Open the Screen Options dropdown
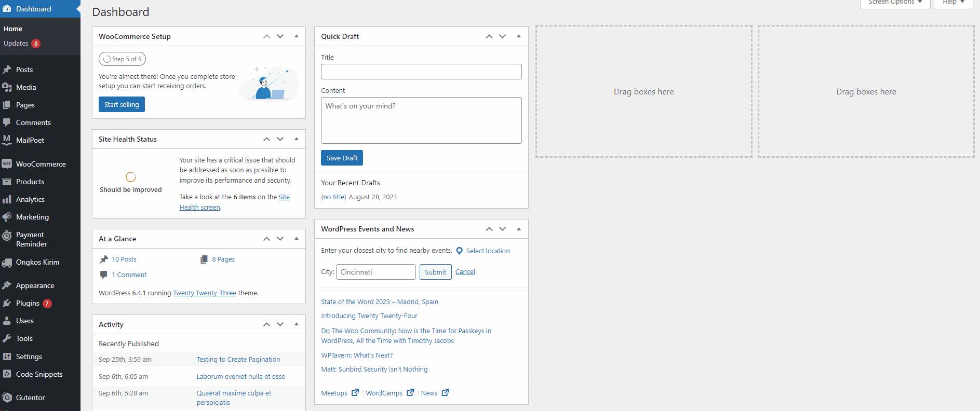 coord(895,3)
